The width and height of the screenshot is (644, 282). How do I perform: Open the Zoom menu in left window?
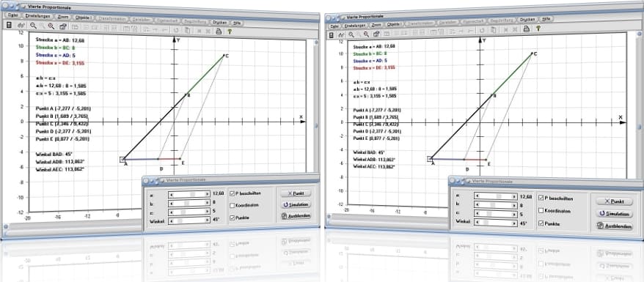coord(64,17)
